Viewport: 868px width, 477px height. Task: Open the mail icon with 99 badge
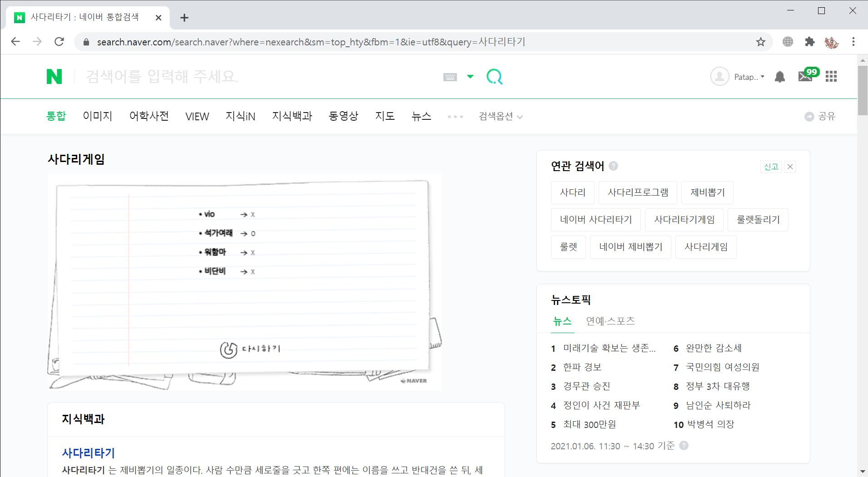point(808,75)
